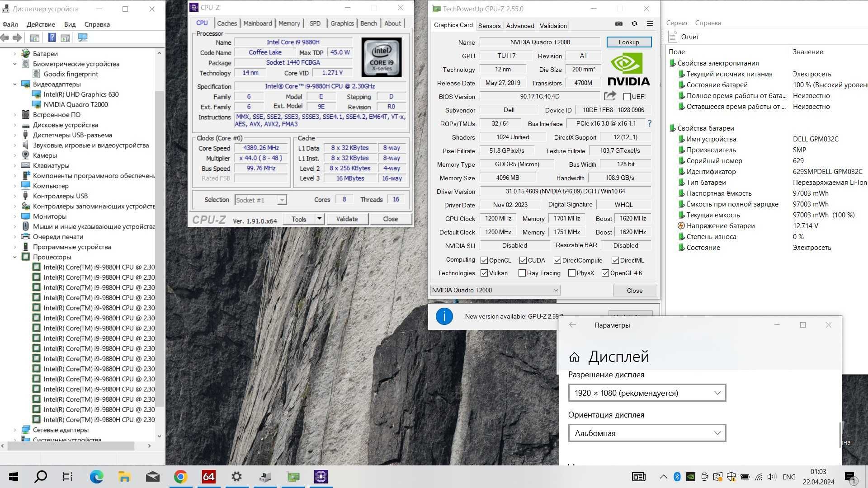Switch to the Mainboard tab in CPU-Z
Image resolution: width=868 pixels, height=488 pixels.
point(258,23)
